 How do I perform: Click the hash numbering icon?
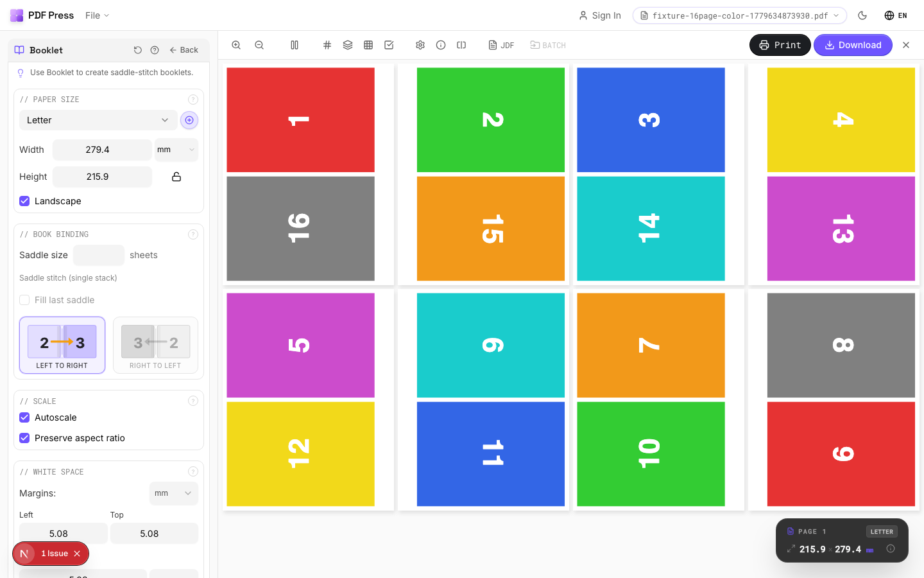click(x=327, y=45)
